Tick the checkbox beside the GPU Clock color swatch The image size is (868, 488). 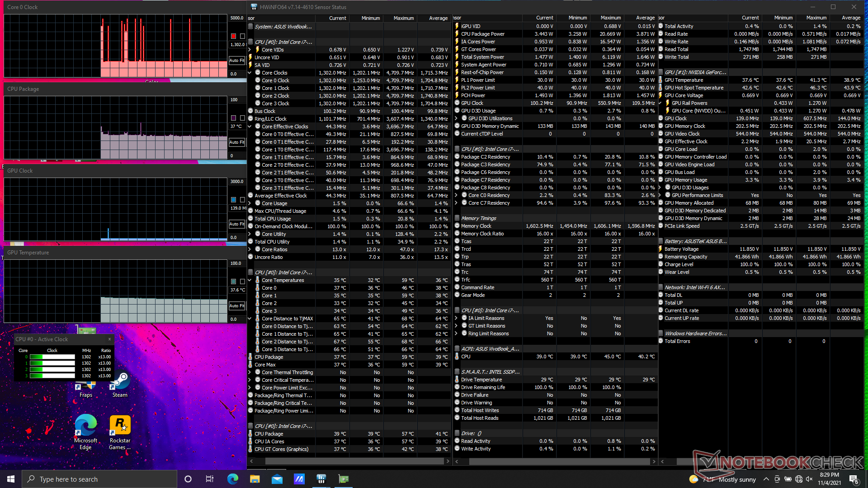pyautogui.click(x=242, y=200)
